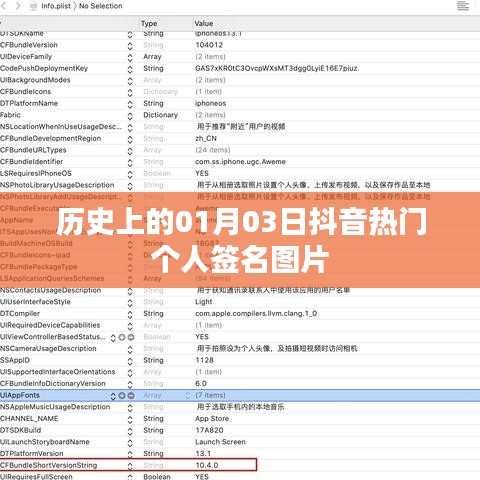This screenshot has width=480, height=480.
Task: Open key picker for LSRequiresIPhoneOS row
Action: point(130,174)
